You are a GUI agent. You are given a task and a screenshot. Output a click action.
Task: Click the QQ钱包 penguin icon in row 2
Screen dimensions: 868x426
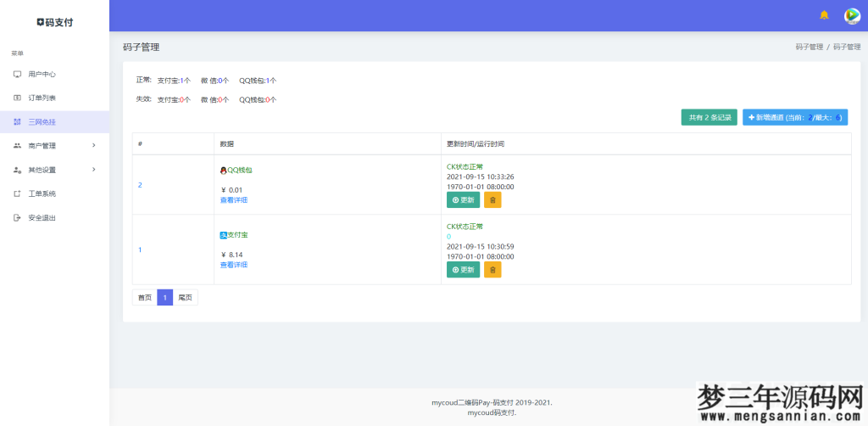click(223, 170)
